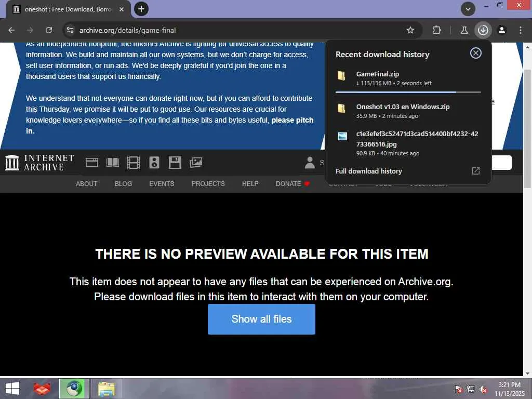532x399 pixels.
Task: Click the scrollbar down arrow
Action: [x=527, y=373]
